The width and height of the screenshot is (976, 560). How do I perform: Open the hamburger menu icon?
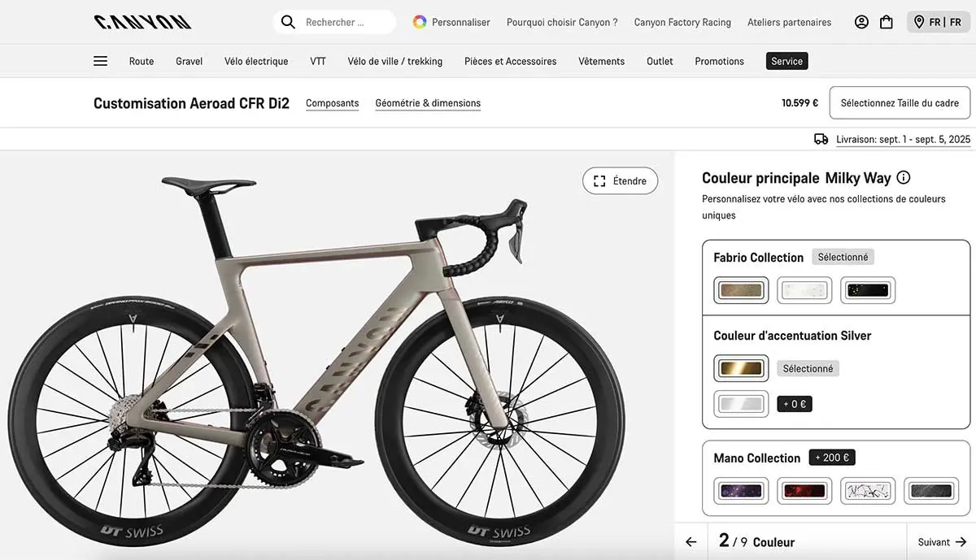click(x=100, y=61)
